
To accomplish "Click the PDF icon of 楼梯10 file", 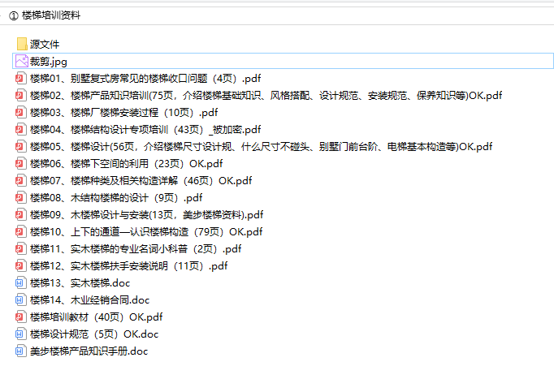I will click(21, 231).
